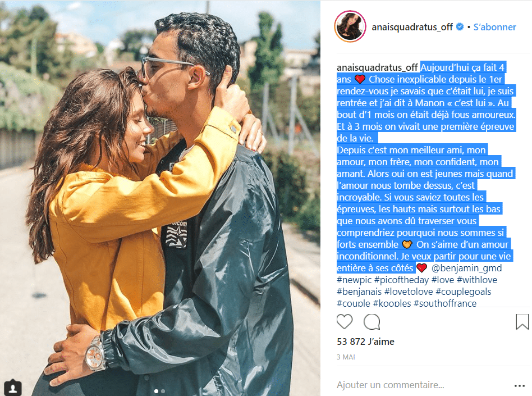The width and height of the screenshot is (532, 396).
Task: Click S'abonner to follow the account
Action: [x=494, y=27]
